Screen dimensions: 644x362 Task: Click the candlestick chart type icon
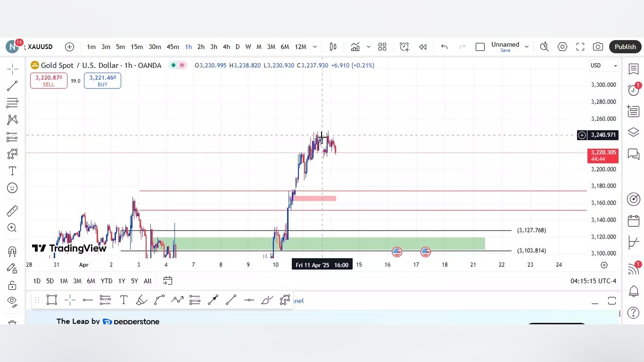tap(333, 47)
